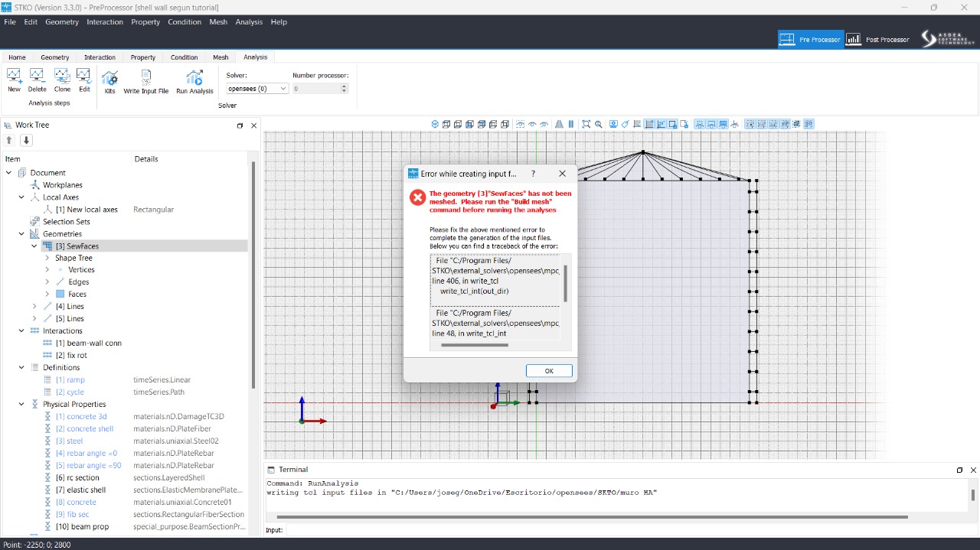Collapse the Interactions node
This screenshot has height=550, width=980.
22,331
